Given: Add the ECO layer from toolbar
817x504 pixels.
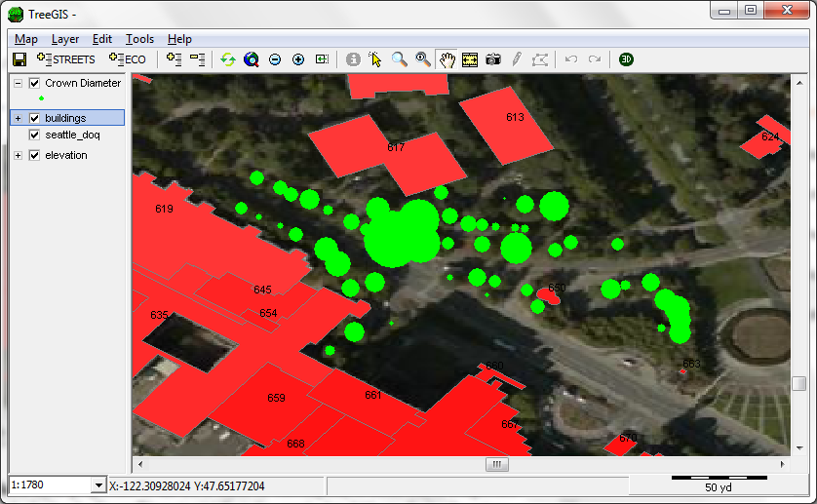Looking at the screenshot, I should point(127,59).
